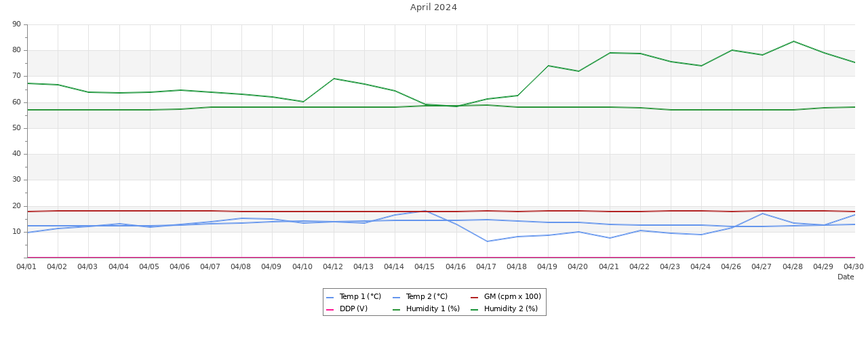Click the pink DDP legend line marker
868x339 pixels.
pyautogui.click(x=330, y=309)
